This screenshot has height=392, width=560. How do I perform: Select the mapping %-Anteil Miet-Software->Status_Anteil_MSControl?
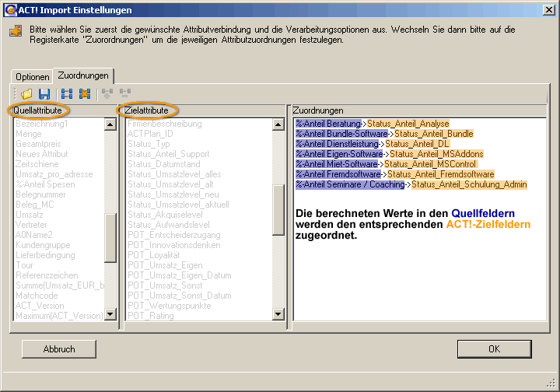tap(387, 164)
